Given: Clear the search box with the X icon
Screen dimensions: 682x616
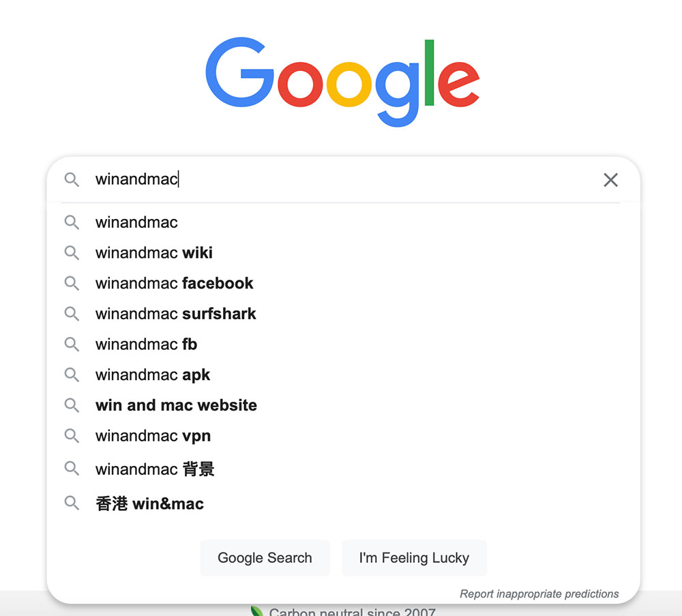Looking at the screenshot, I should click(x=610, y=180).
